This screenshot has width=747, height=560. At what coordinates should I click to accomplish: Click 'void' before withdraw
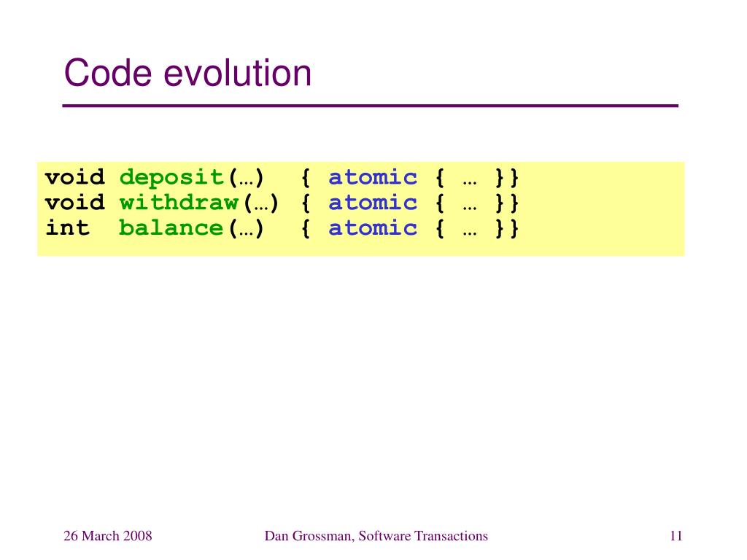click(75, 203)
